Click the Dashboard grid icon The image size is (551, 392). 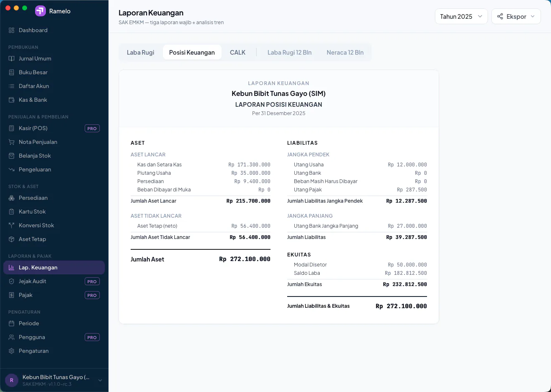click(11, 30)
